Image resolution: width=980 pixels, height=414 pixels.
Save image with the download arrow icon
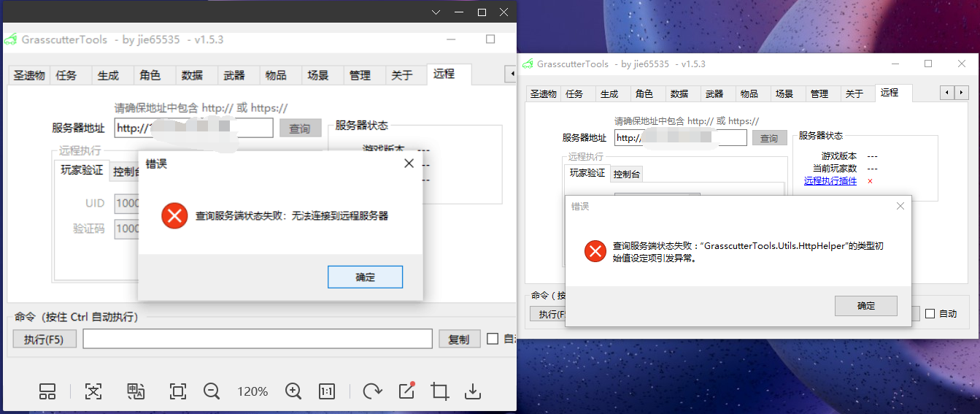click(x=473, y=391)
